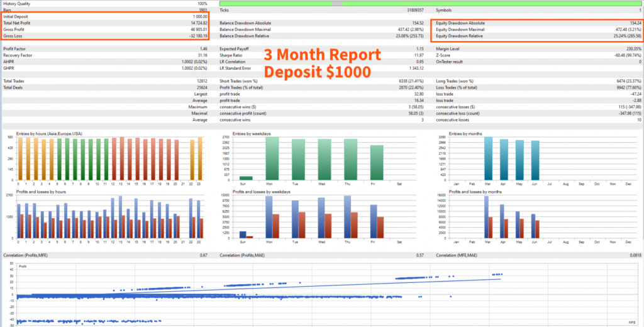The image size is (644, 327).
Task: Select Equity Drawdown Maximal value 472.48 (3.21%)
Action: [x=627, y=30]
